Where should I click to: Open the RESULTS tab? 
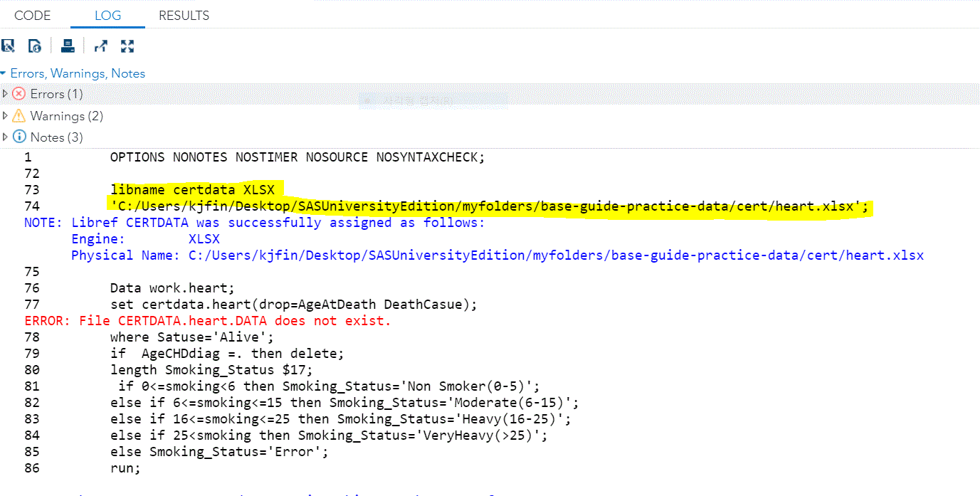183,15
